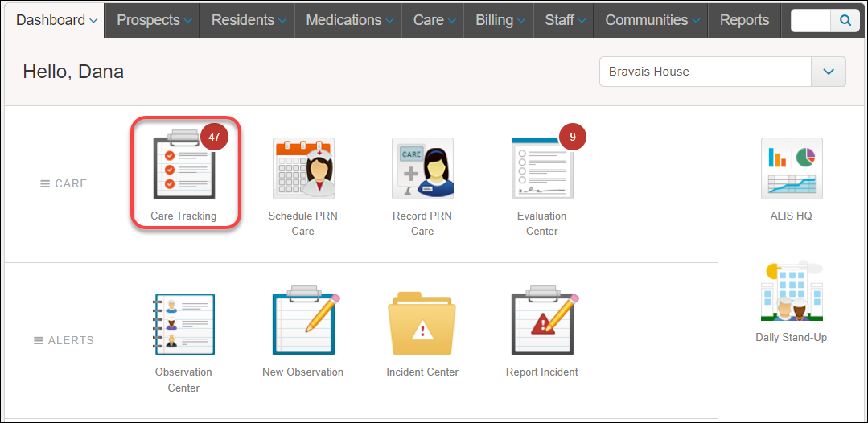Open the Record PRN Care icon
The height and width of the screenshot is (423, 868).
pos(422,168)
